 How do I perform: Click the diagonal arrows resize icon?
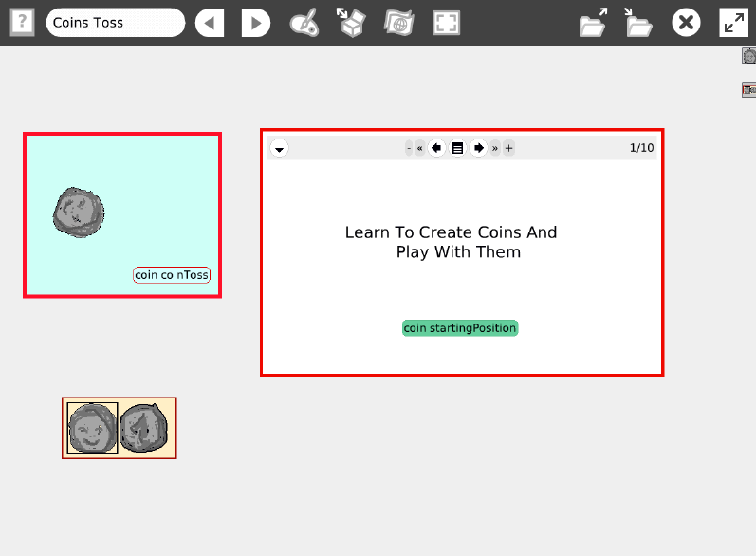pyautogui.click(x=733, y=23)
